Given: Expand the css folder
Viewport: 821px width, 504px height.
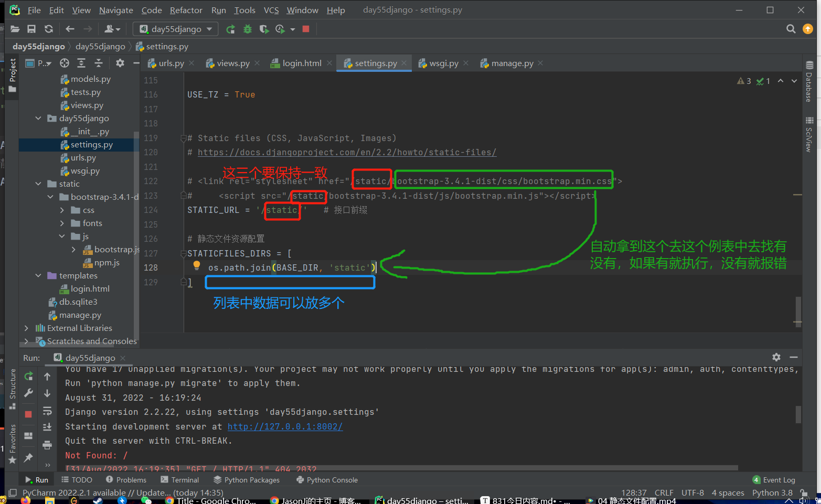Looking at the screenshot, I should (x=62, y=210).
